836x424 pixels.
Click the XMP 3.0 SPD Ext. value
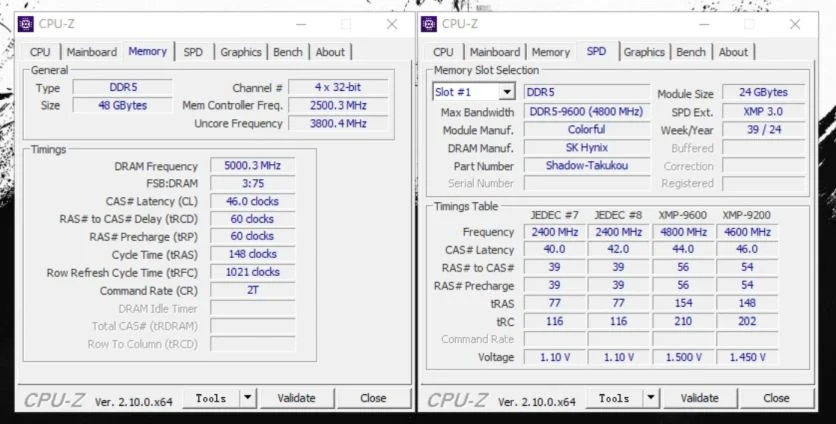click(763, 112)
